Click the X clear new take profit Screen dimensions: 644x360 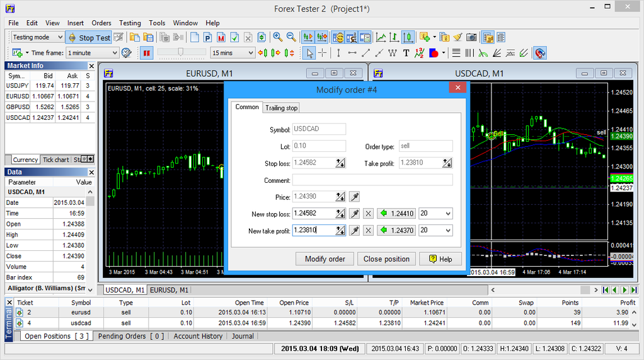(369, 230)
